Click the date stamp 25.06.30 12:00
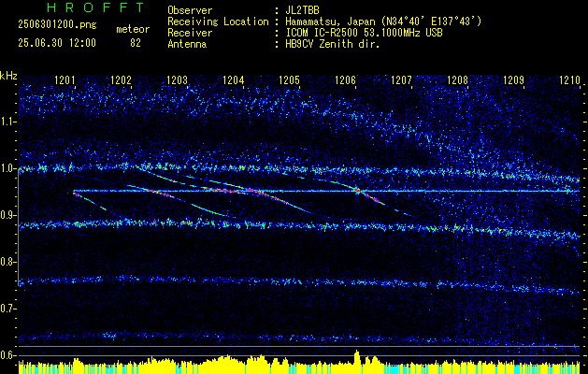The width and height of the screenshot is (588, 374). pyautogui.click(x=57, y=43)
